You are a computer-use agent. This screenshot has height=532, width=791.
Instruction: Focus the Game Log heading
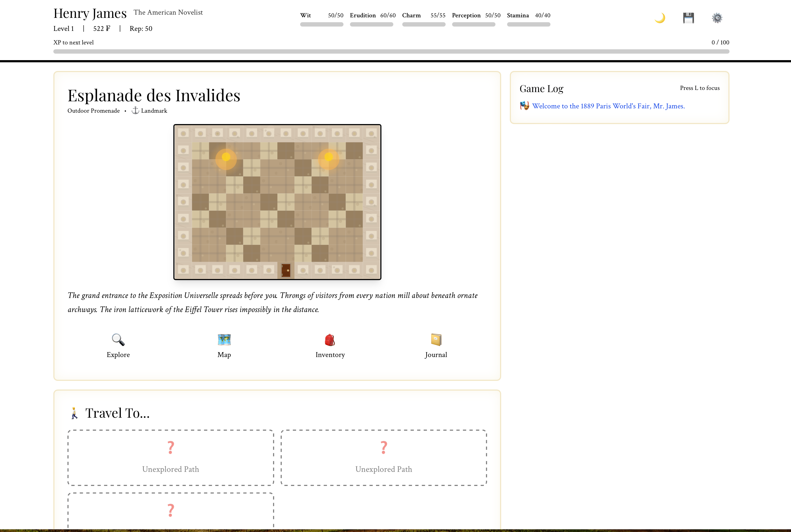(x=541, y=89)
